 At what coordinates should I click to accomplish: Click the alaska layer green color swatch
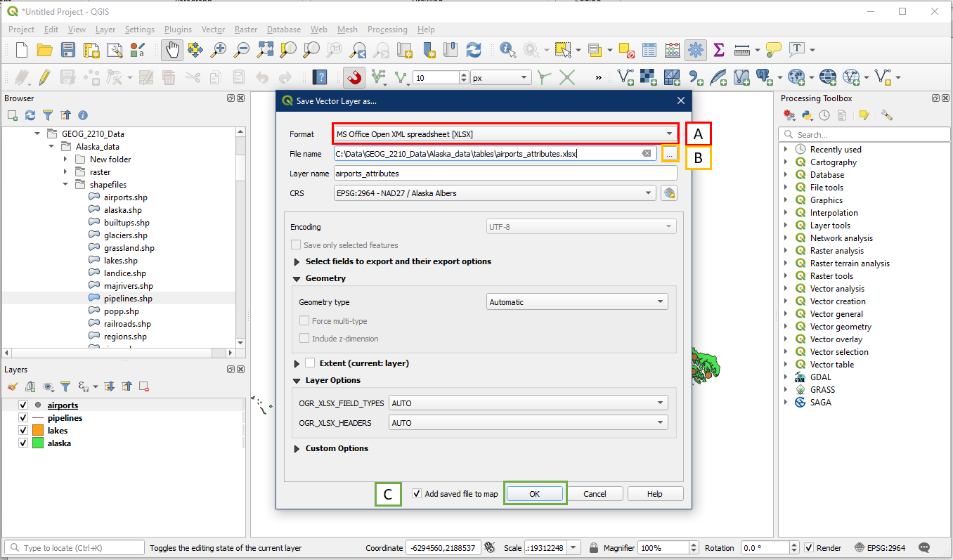(37, 443)
